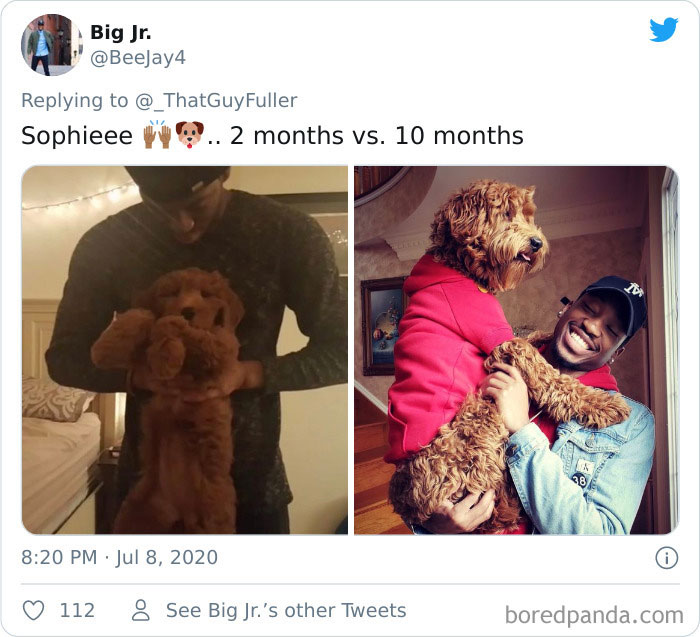
Task: Open the tweet info circle icon
Action: point(667,558)
